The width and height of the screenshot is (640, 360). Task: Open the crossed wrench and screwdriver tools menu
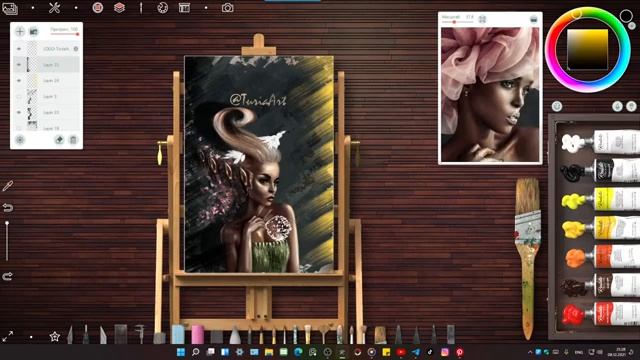(54, 8)
